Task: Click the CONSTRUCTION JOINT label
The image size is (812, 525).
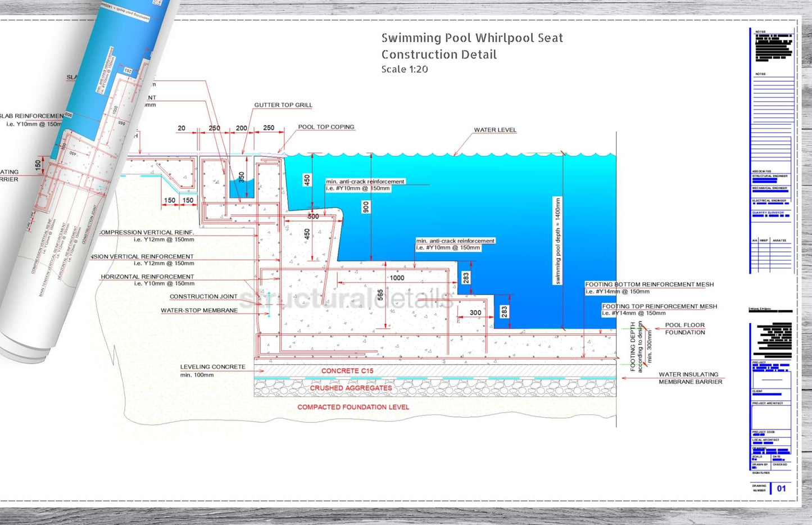Action: pyautogui.click(x=203, y=297)
